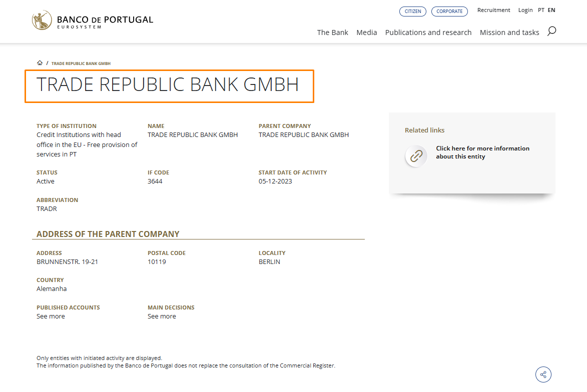Viewport: 587px width, 392px height.
Task: Click the Related links heading
Action: [x=424, y=130]
